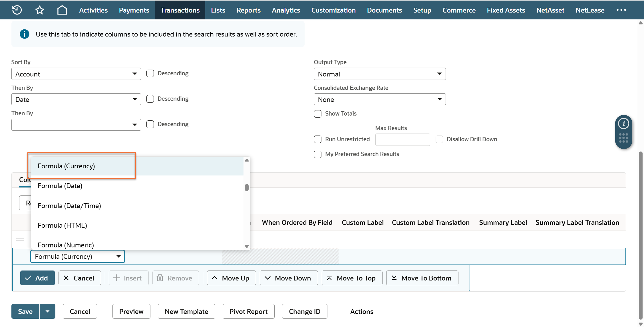Open the Reports menu
Screen dimensions: 644x327
(248, 10)
